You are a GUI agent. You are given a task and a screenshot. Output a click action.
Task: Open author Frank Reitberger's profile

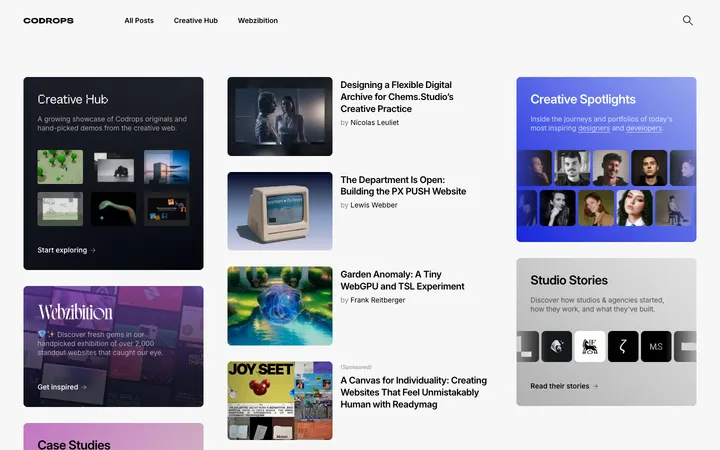[377, 300]
